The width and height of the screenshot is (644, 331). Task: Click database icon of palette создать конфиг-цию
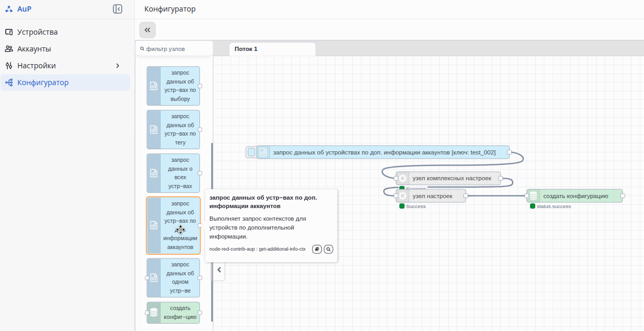click(154, 313)
